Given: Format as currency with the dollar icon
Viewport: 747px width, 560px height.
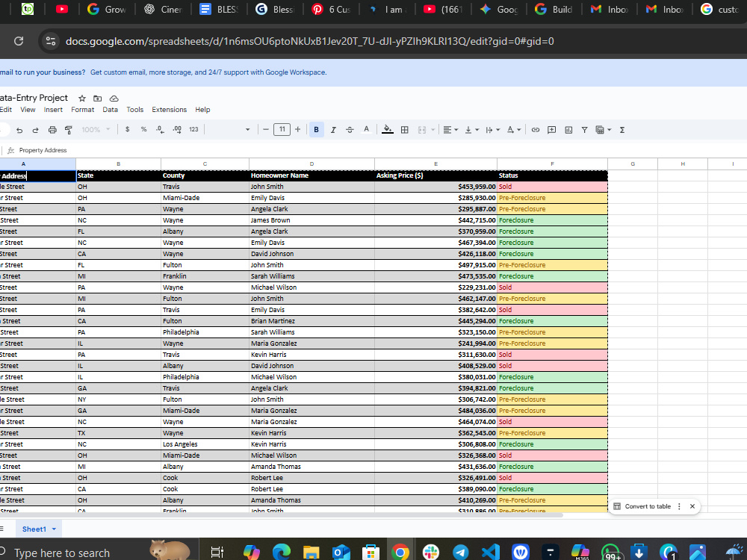Looking at the screenshot, I should pyautogui.click(x=127, y=129).
